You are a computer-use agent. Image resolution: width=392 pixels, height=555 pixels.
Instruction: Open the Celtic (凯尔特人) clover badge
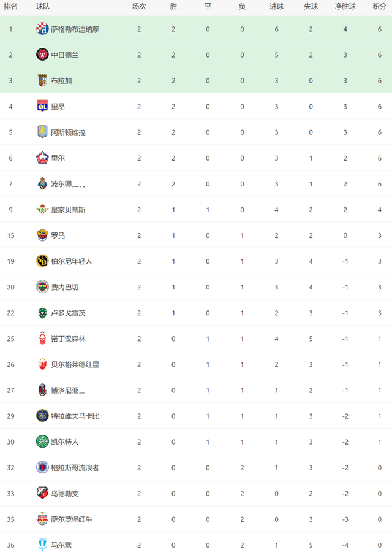tap(42, 442)
